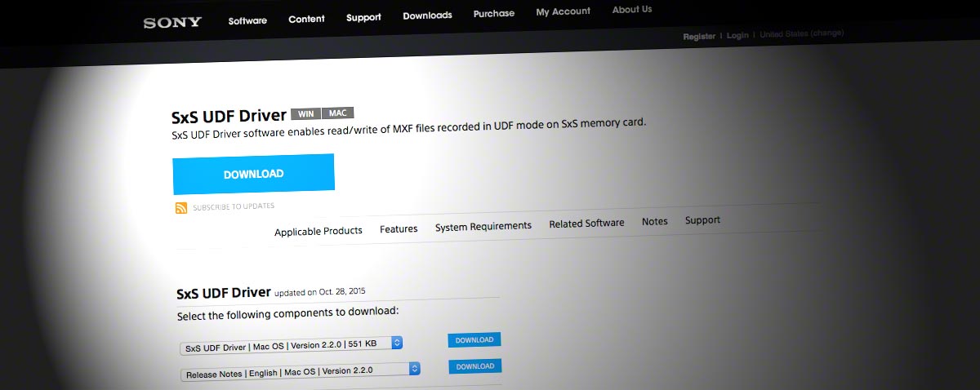Open the Software menu

tap(247, 20)
